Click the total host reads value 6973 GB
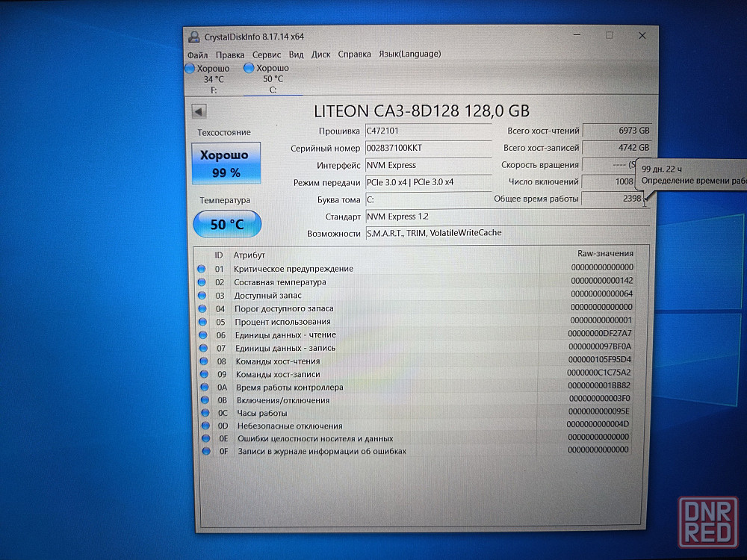This screenshot has width=747, height=560. (x=617, y=131)
